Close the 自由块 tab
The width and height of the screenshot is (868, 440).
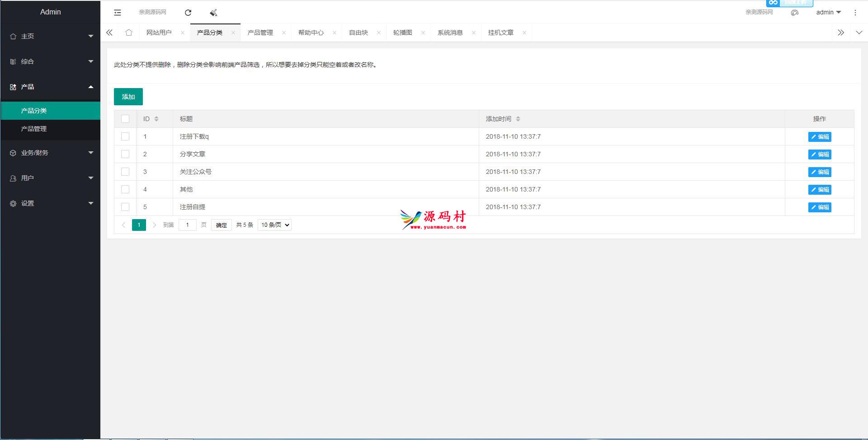(x=379, y=33)
